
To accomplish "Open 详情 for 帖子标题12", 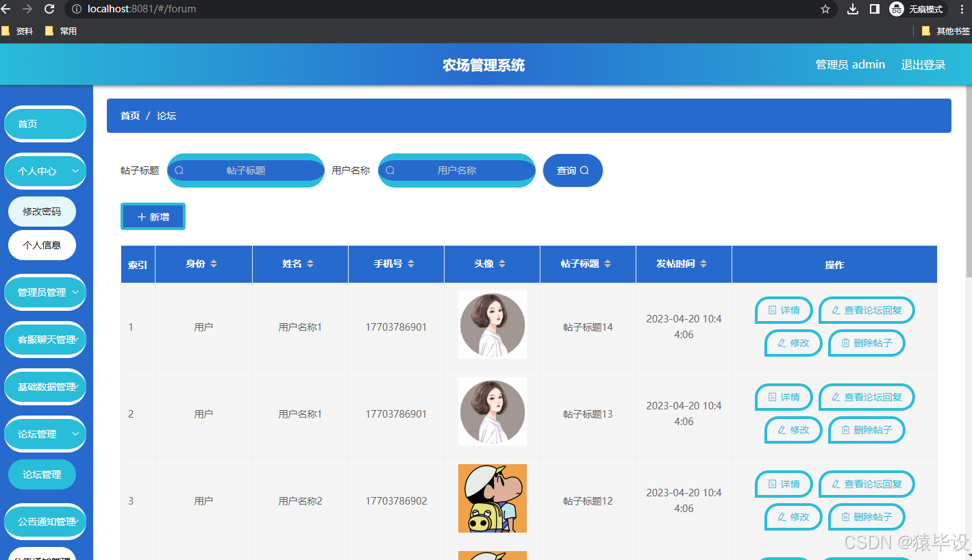I will click(x=784, y=484).
